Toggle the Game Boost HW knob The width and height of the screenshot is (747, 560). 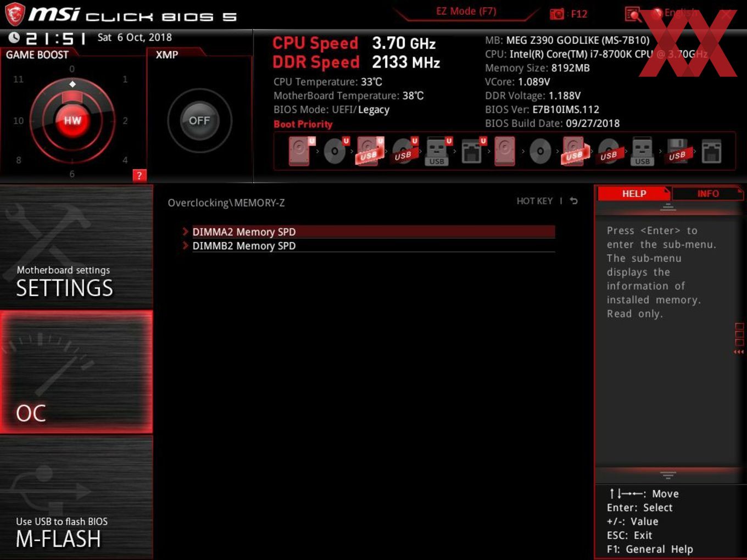coord(73,121)
